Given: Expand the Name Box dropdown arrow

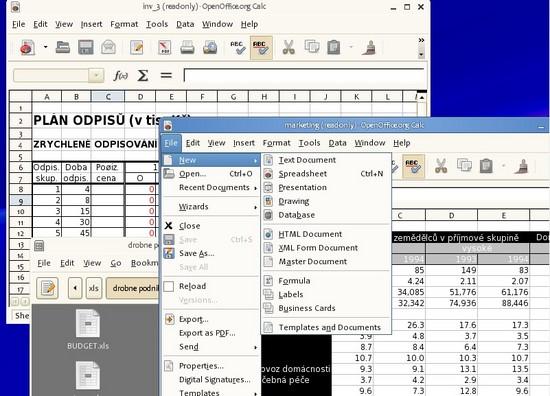Looking at the screenshot, I should tap(96, 75).
